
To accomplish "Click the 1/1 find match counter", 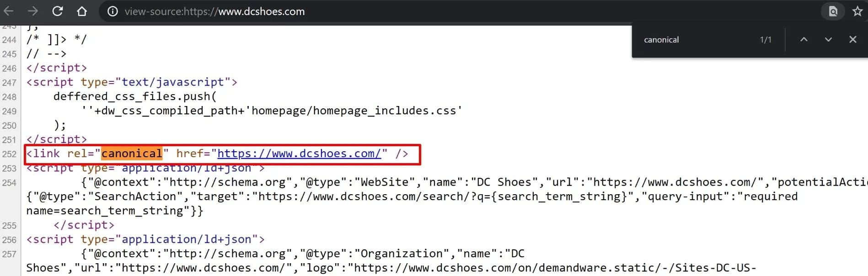I will tap(766, 40).
